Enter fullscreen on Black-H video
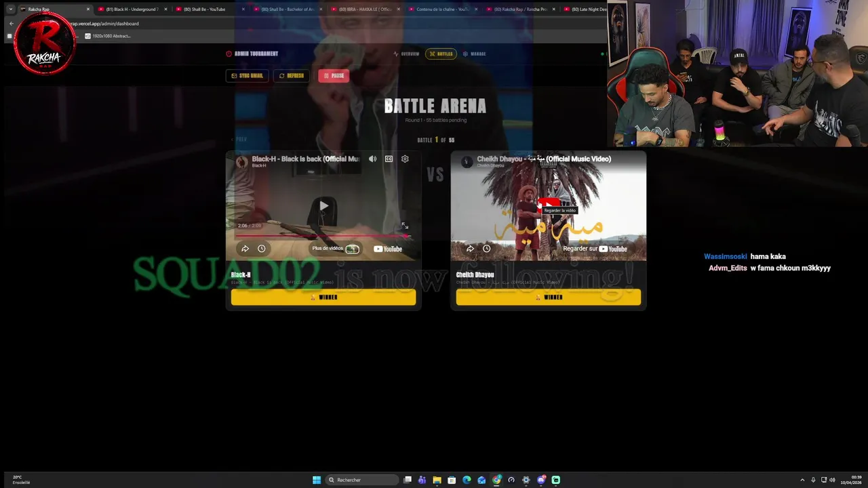Screen dimensions: 868x488 click(404, 226)
